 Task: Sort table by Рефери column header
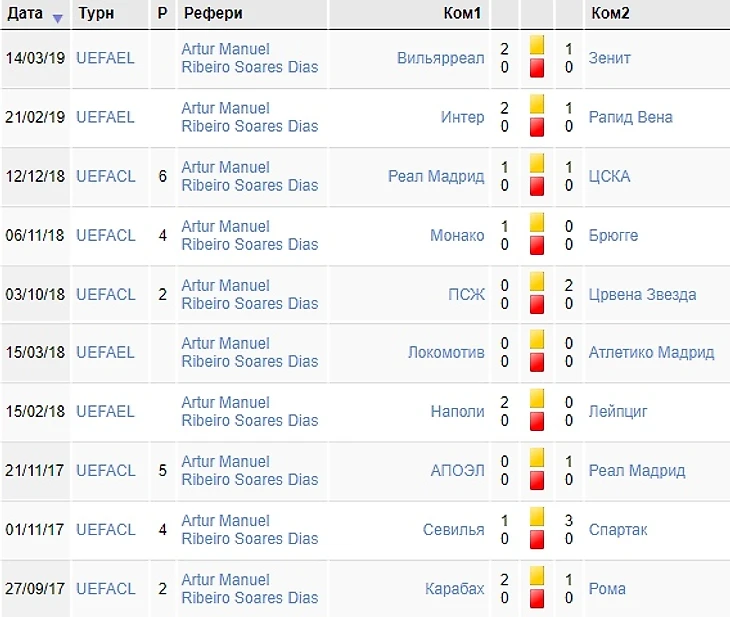tap(213, 14)
